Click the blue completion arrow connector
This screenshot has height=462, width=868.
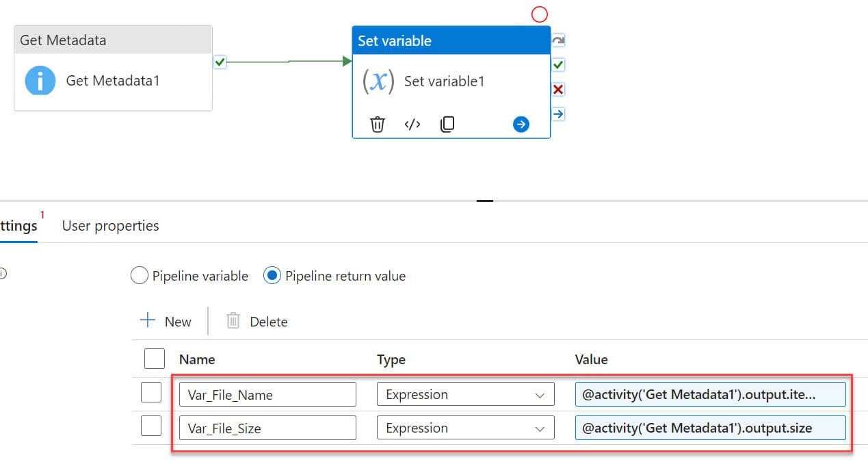click(x=558, y=114)
